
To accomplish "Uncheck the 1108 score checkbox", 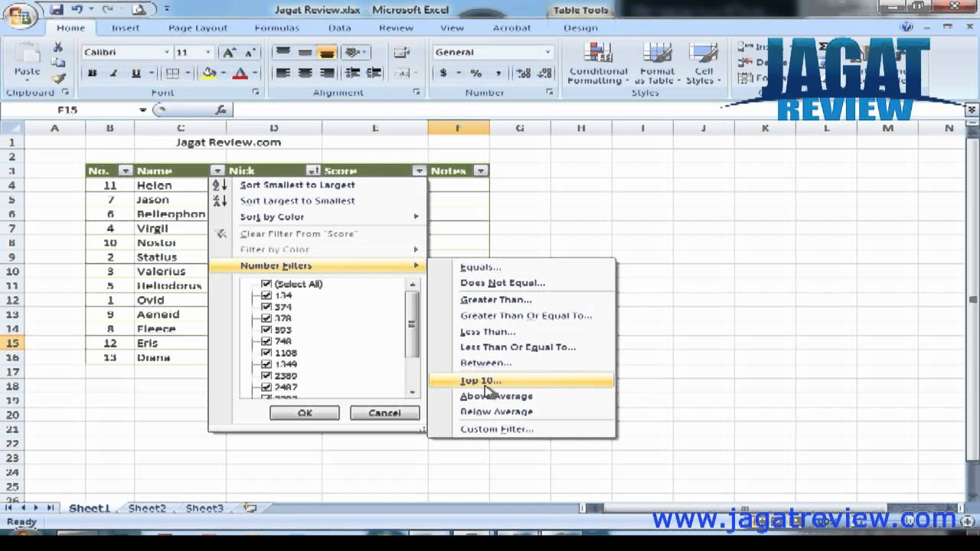I will click(x=266, y=353).
